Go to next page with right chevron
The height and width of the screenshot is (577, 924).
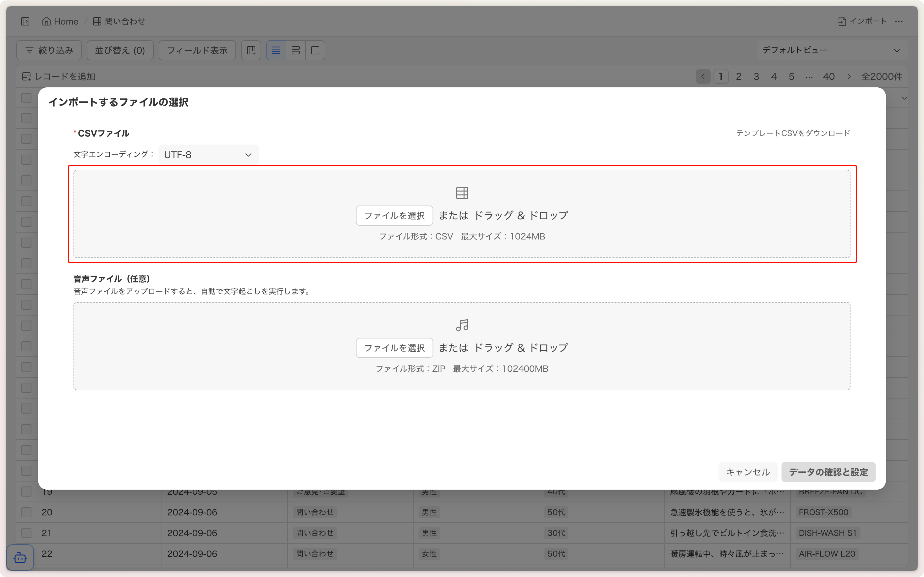(x=849, y=77)
